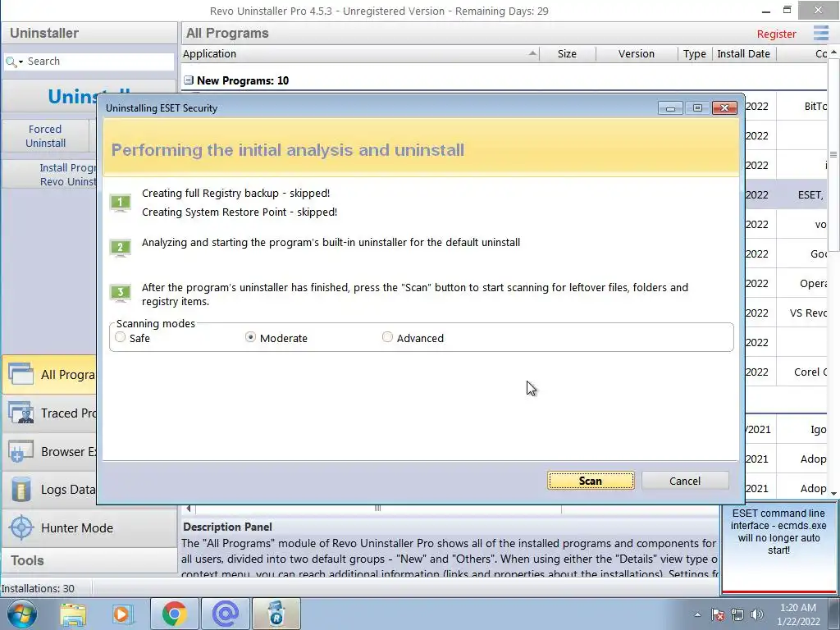Select the Advanced scanning mode
Image resolution: width=840 pixels, height=630 pixels.
click(x=387, y=337)
